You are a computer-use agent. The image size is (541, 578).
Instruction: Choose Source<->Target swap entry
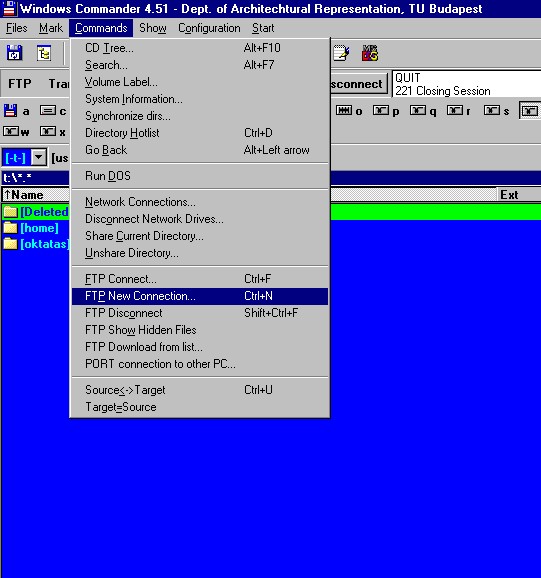(200, 390)
